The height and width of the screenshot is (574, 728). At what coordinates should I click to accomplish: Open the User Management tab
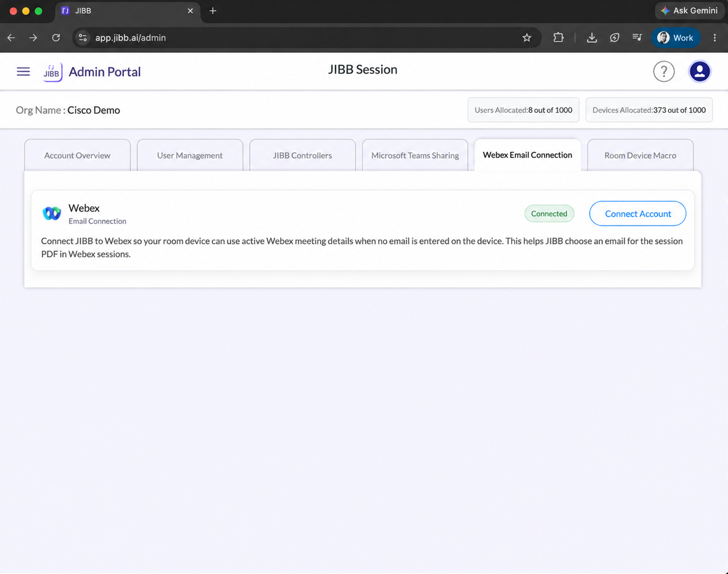tap(190, 155)
